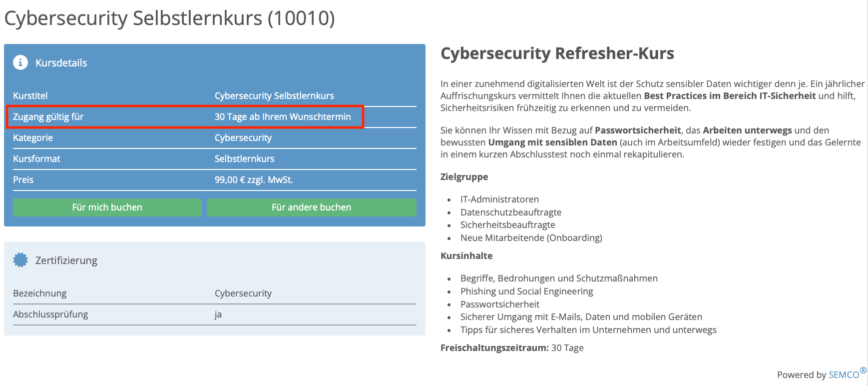Viewport: 868px width, 386px height.
Task: Click the Kursformat value "Selbstlernkurs"
Action: coord(244,158)
